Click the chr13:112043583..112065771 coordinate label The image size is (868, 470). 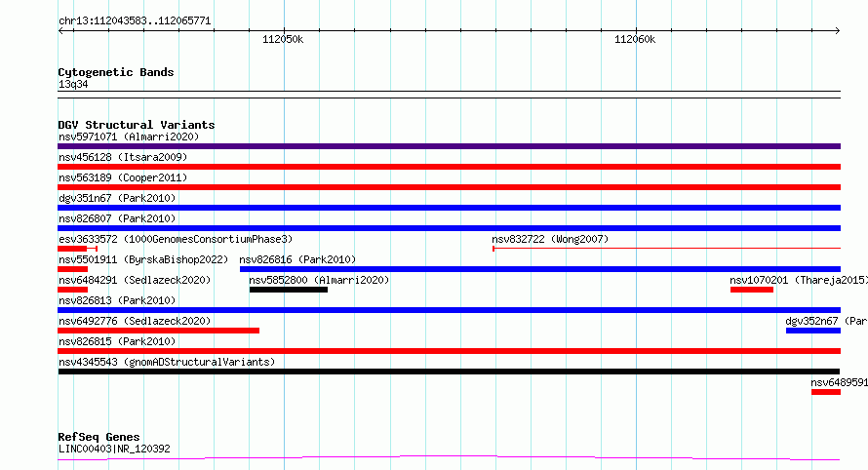pyautogui.click(x=135, y=21)
